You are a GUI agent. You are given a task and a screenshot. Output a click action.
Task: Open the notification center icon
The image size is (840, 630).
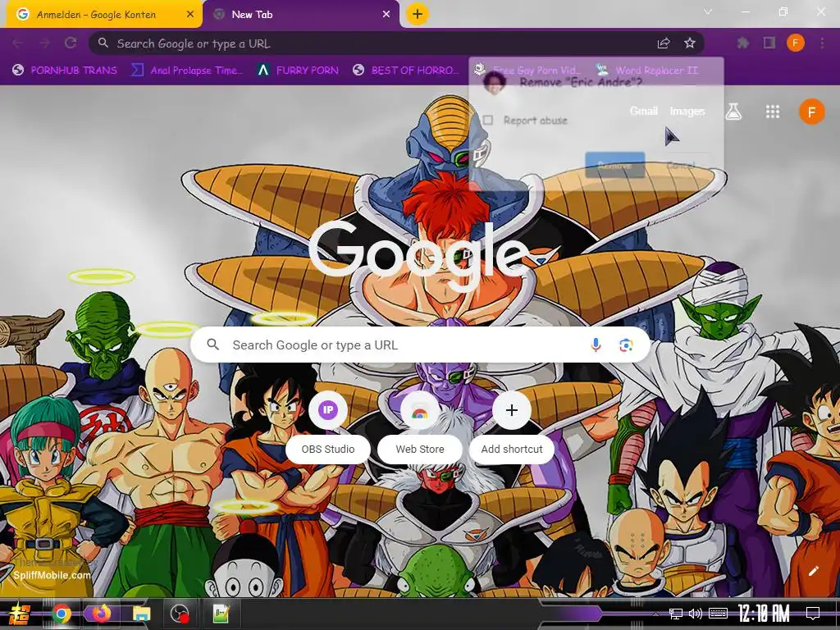pyautogui.click(x=813, y=614)
